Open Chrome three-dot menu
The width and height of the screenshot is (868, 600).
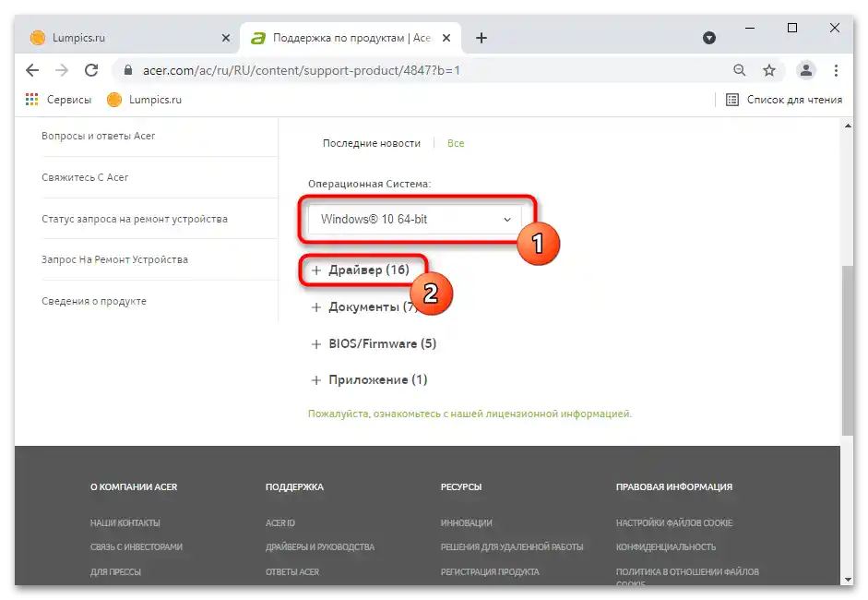pos(836,70)
